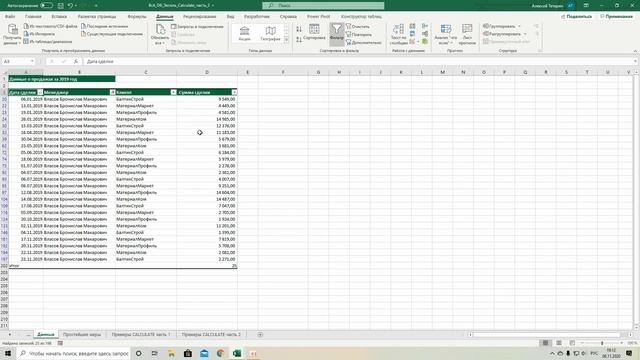Open filter dropdown for Сумма сделки column
The image size is (640, 360).
(x=234, y=92)
